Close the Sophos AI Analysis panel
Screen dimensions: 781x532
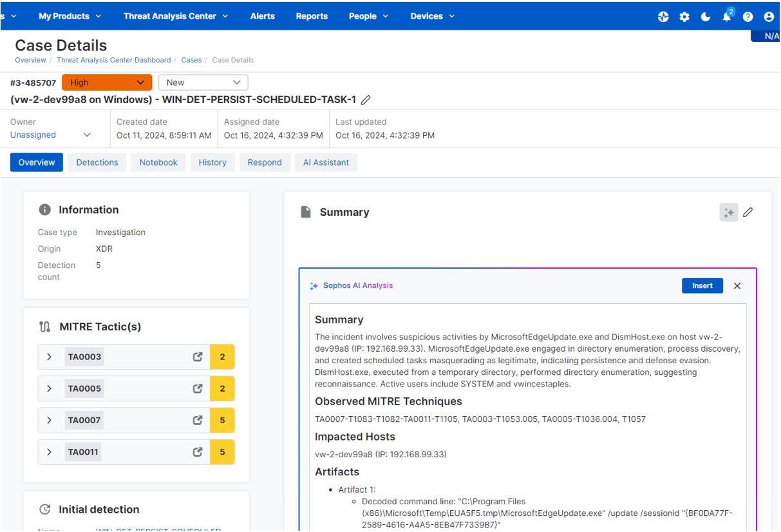737,286
